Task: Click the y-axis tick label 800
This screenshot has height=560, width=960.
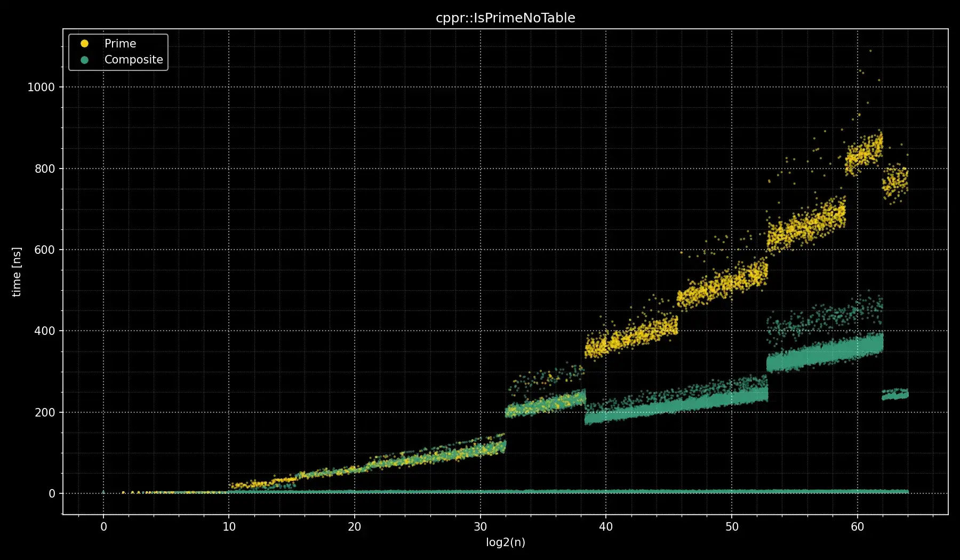Action: coord(45,169)
